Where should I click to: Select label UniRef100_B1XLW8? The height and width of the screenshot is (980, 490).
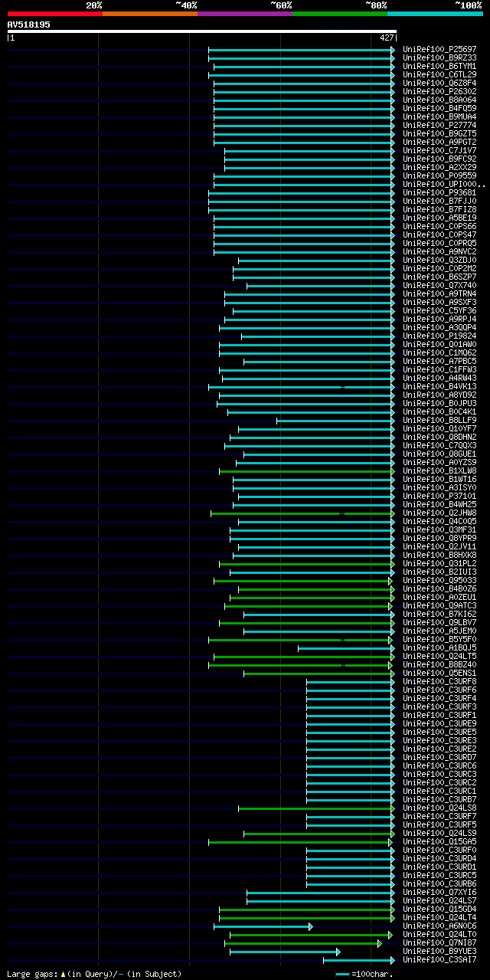pyautogui.click(x=439, y=470)
